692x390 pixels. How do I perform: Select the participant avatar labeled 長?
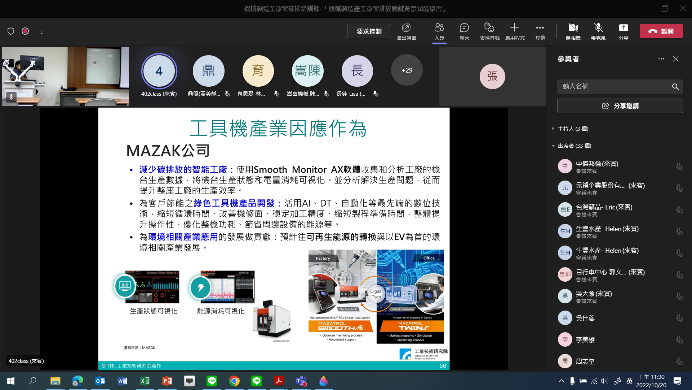(x=357, y=71)
